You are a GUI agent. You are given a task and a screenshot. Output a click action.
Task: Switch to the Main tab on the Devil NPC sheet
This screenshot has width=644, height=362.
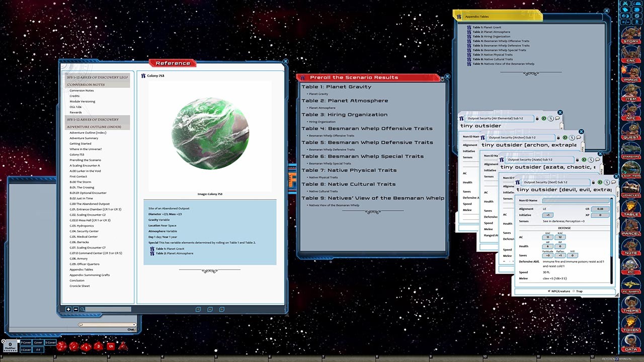pos(619,194)
